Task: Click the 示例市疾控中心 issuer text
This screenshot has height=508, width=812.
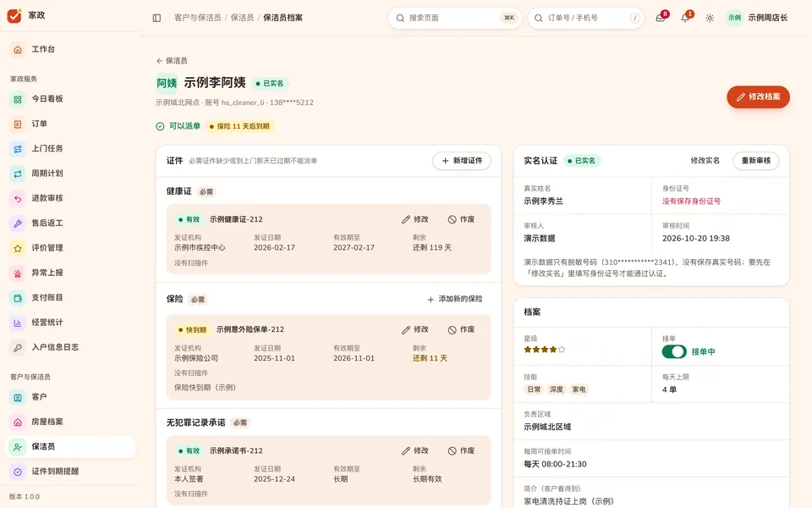Action: coord(200,248)
